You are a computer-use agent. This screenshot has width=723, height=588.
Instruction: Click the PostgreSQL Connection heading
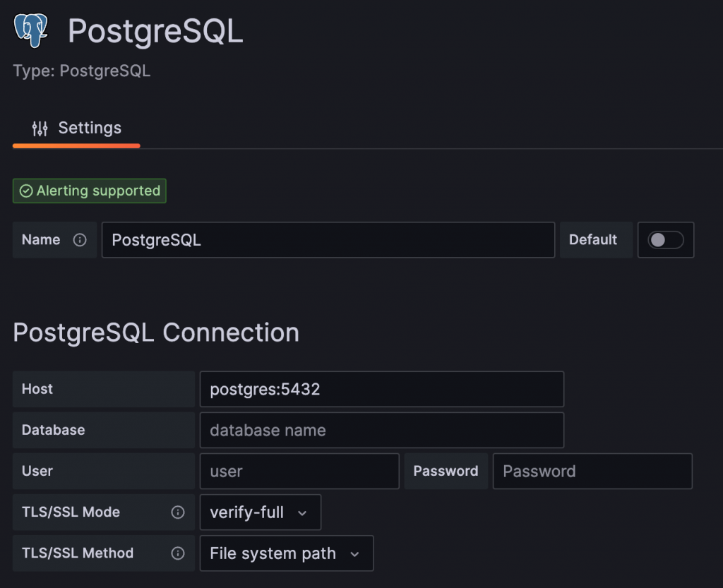[156, 332]
